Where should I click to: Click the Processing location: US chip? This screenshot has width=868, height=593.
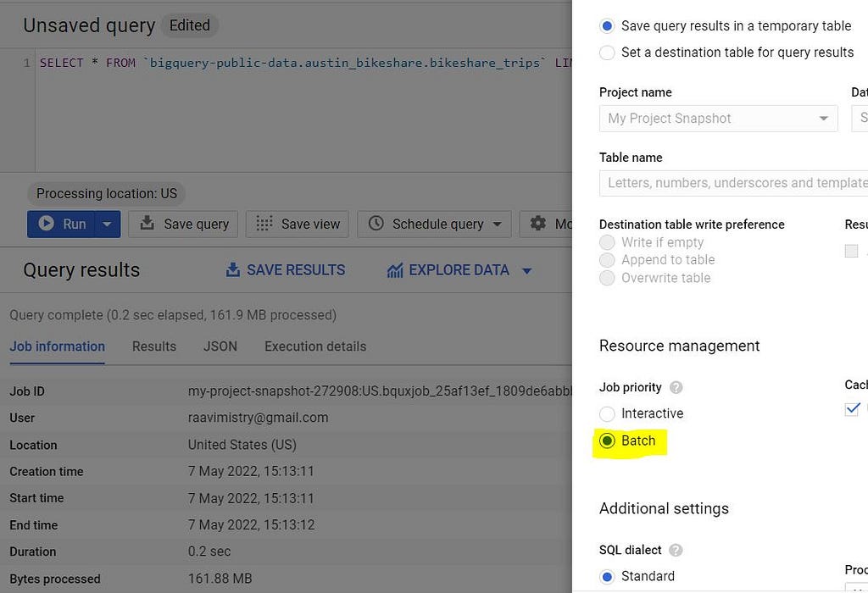(x=106, y=194)
